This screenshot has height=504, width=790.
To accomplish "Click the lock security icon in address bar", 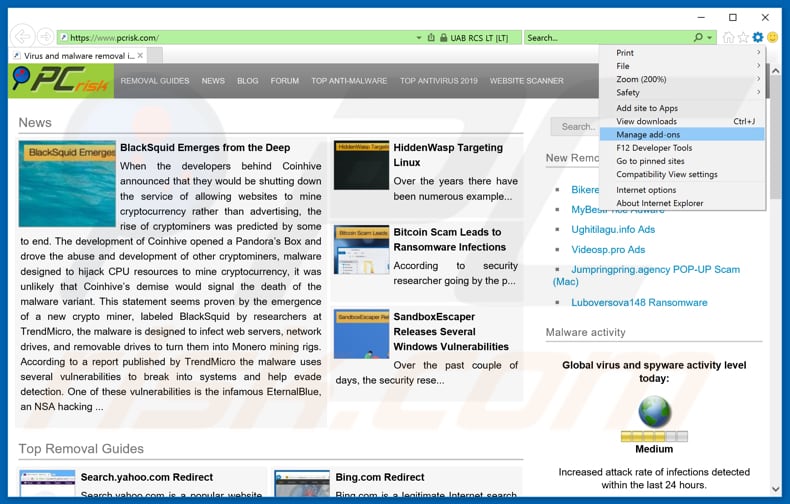I will [443, 38].
